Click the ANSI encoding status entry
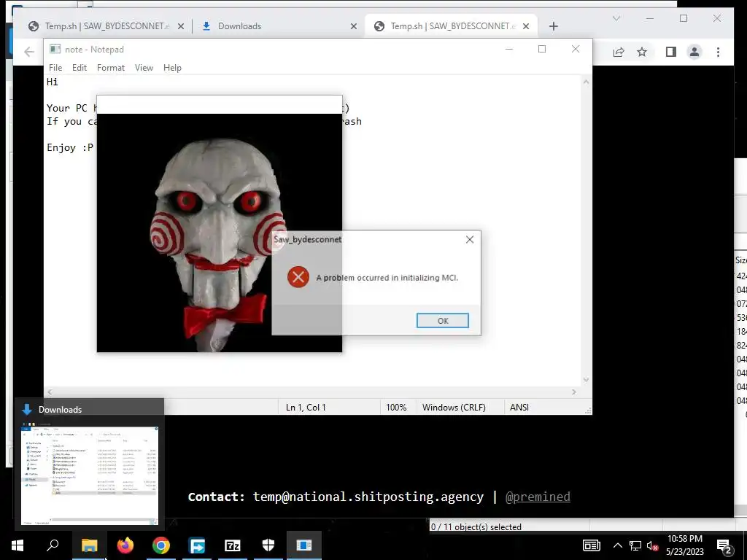Viewport: 747px width, 560px height. [519, 407]
